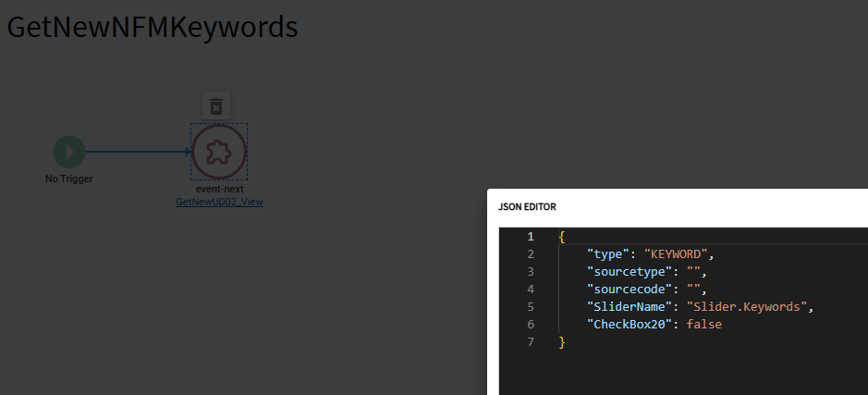868x395 pixels.
Task: Click line number 1 in editor gutter
Action: pyautogui.click(x=531, y=237)
